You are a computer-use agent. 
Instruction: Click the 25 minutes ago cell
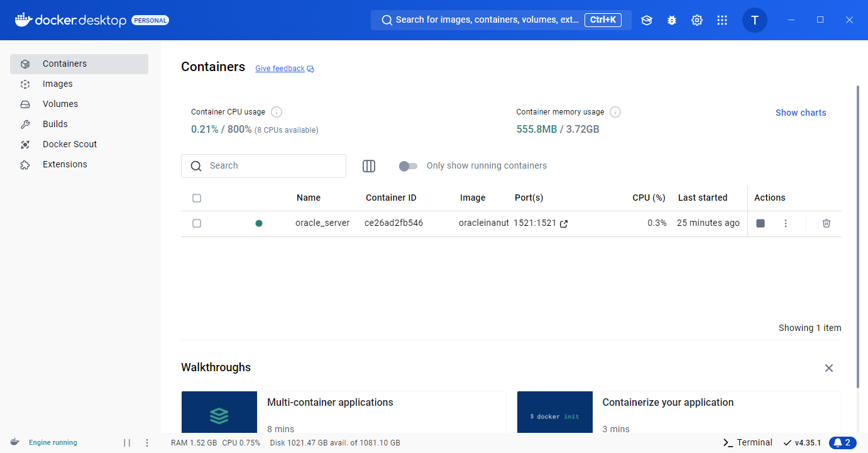tap(708, 223)
